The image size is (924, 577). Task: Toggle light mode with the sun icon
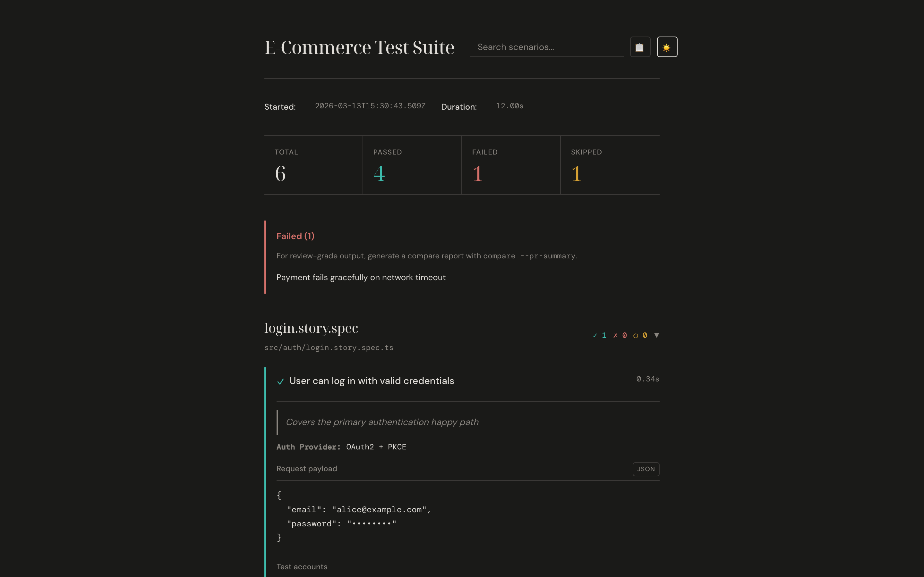(667, 46)
